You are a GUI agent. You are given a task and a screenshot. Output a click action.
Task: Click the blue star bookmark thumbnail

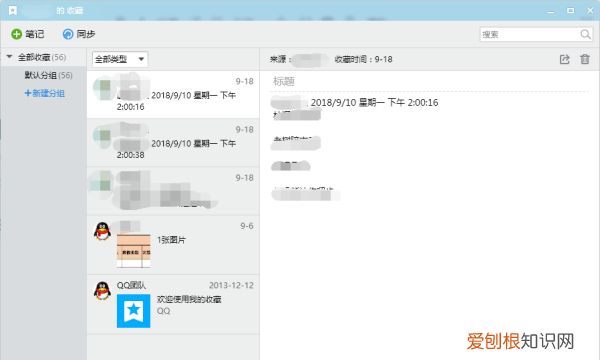point(134,311)
